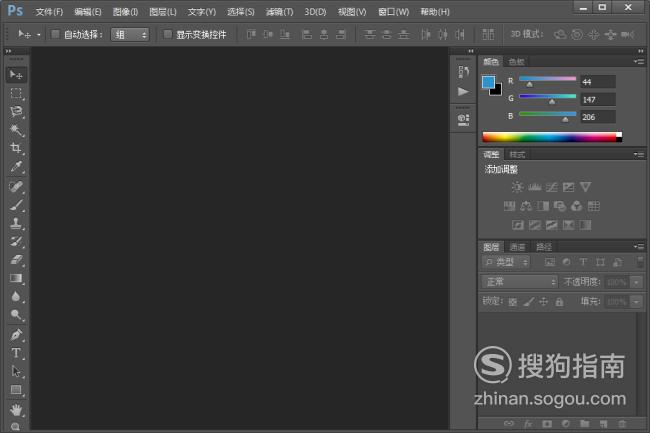Viewport: 650px width, 433px height.
Task: Select the Horizontal Type tool
Action: pos(16,353)
